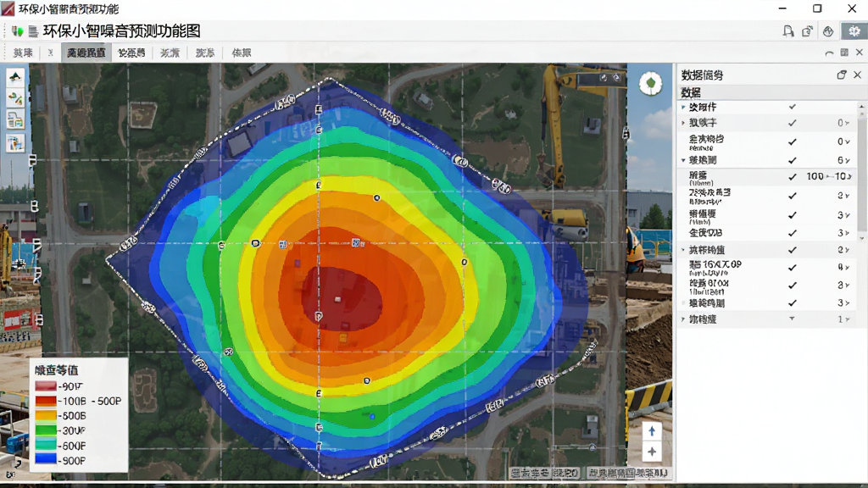Open the first tab in the tab strip
The height and width of the screenshot is (488, 868).
(23, 53)
